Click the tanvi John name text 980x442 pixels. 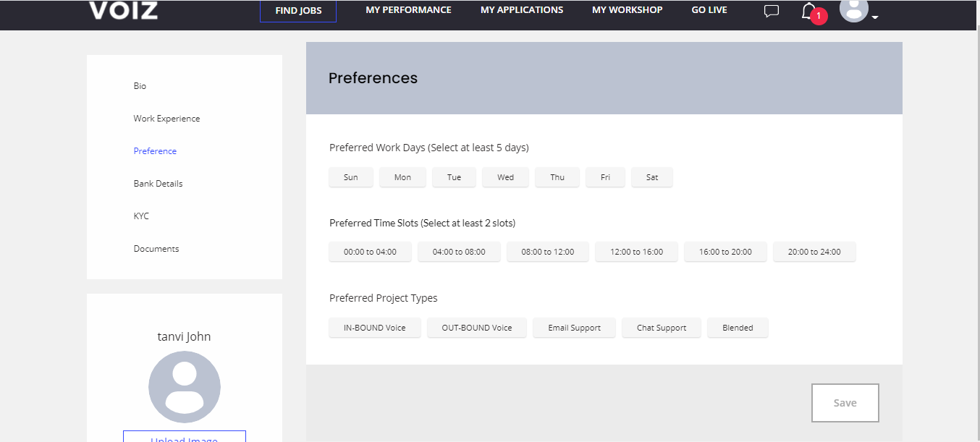pos(185,336)
